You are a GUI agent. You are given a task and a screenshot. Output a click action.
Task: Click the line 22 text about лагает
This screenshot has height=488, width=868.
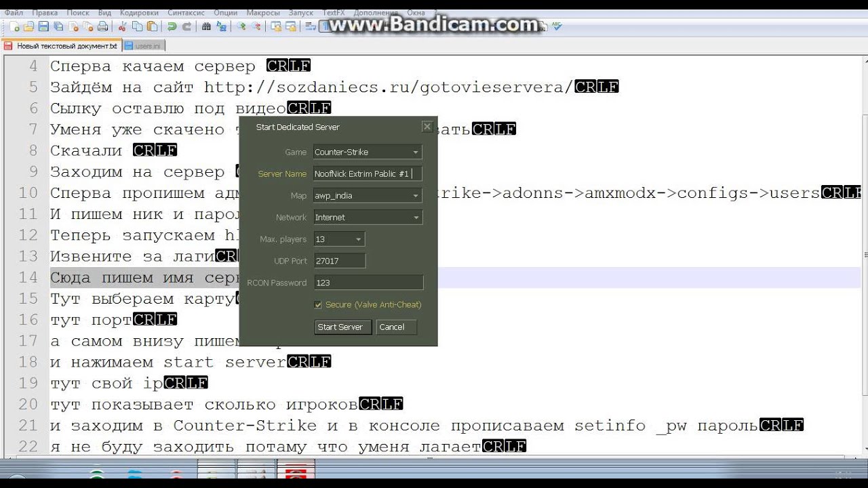coord(266,447)
